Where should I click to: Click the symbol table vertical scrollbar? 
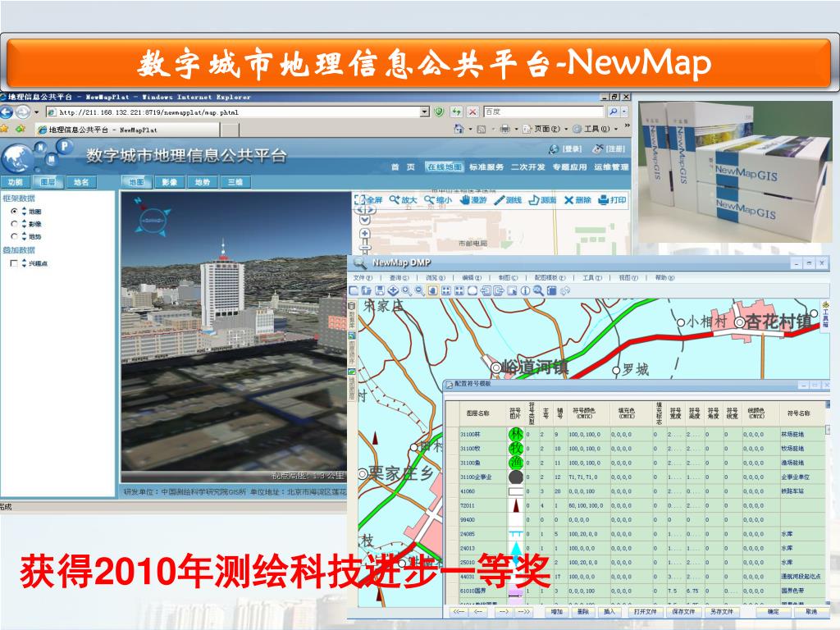[x=828, y=504]
